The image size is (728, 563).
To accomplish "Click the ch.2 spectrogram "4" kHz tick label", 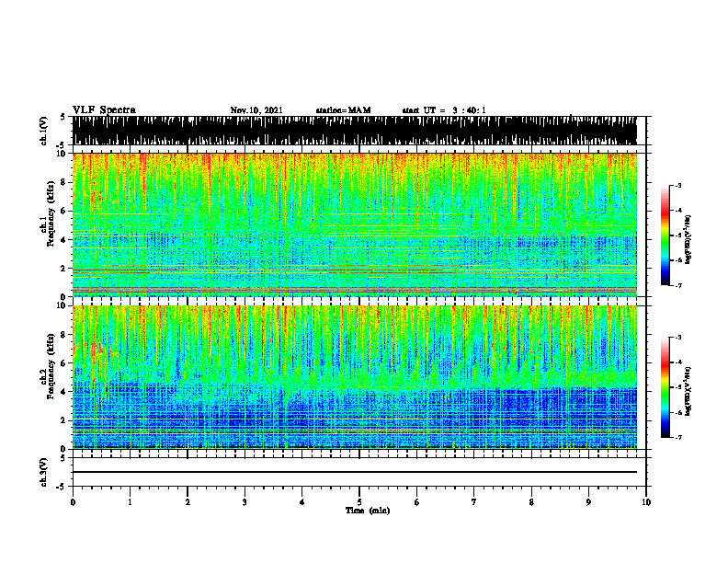I will 64,392.
